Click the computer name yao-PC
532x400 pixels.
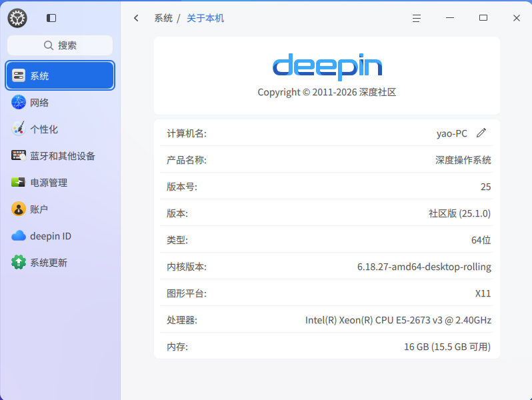451,133
